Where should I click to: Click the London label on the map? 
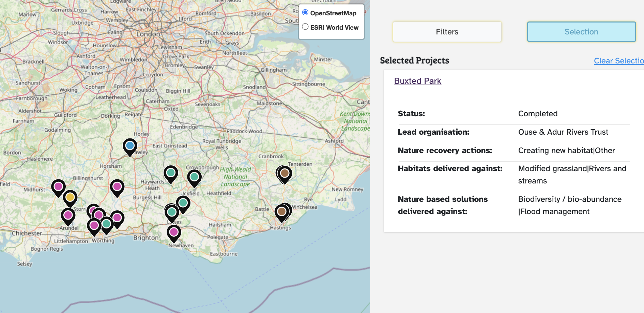point(148,34)
